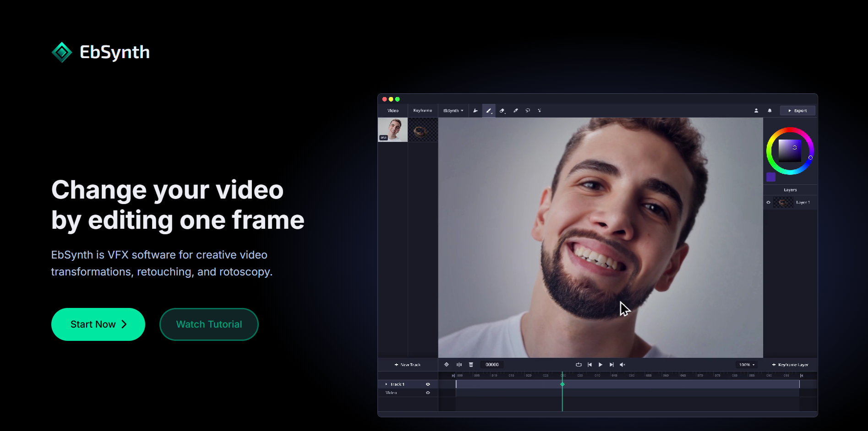The width and height of the screenshot is (868, 431).
Task: Select the Eraser tool
Action: (502, 111)
